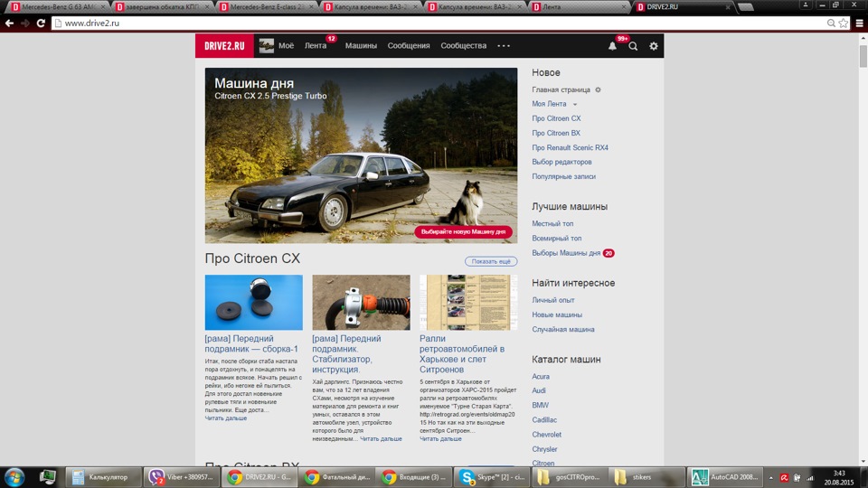Open Личный опыт link
Image resolution: width=868 pixels, height=488 pixels.
(x=553, y=300)
